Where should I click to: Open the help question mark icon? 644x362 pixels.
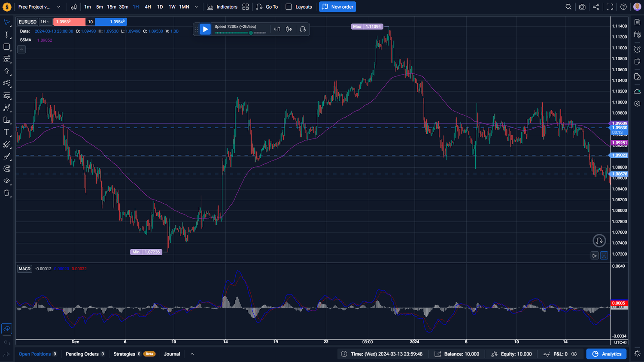click(x=623, y=7)
